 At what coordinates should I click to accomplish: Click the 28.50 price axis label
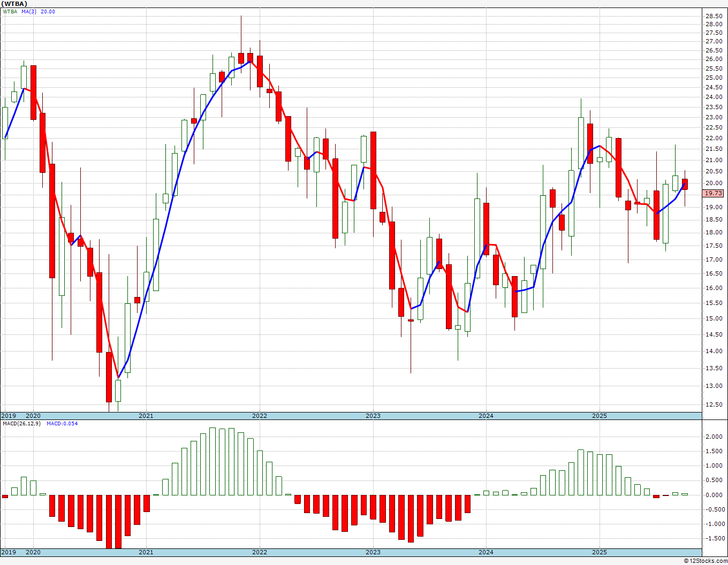point(714,16)
